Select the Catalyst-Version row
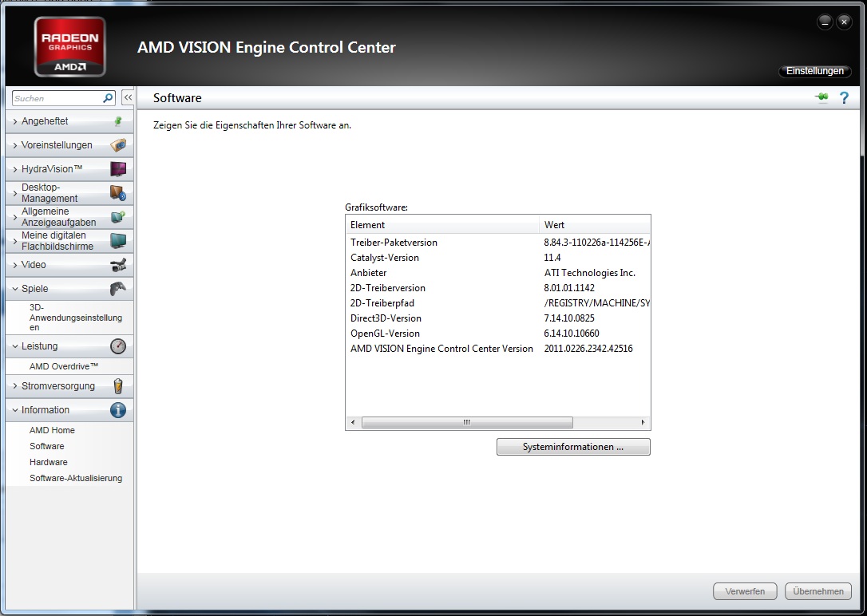 pos(497,258)
